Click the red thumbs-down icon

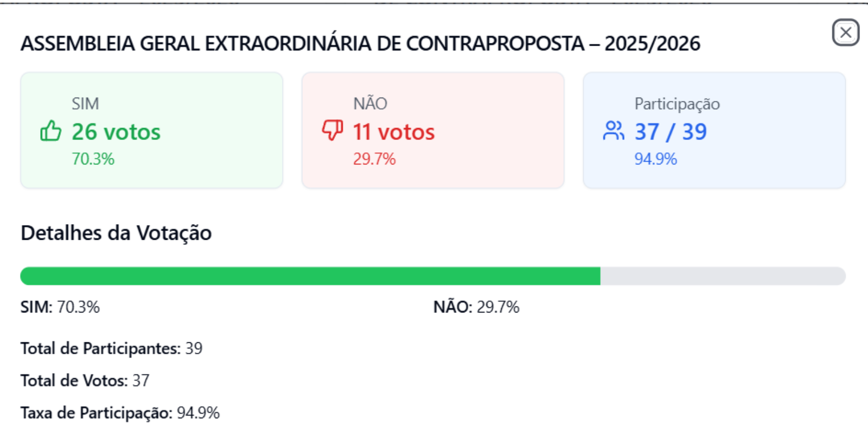[332, 131]
